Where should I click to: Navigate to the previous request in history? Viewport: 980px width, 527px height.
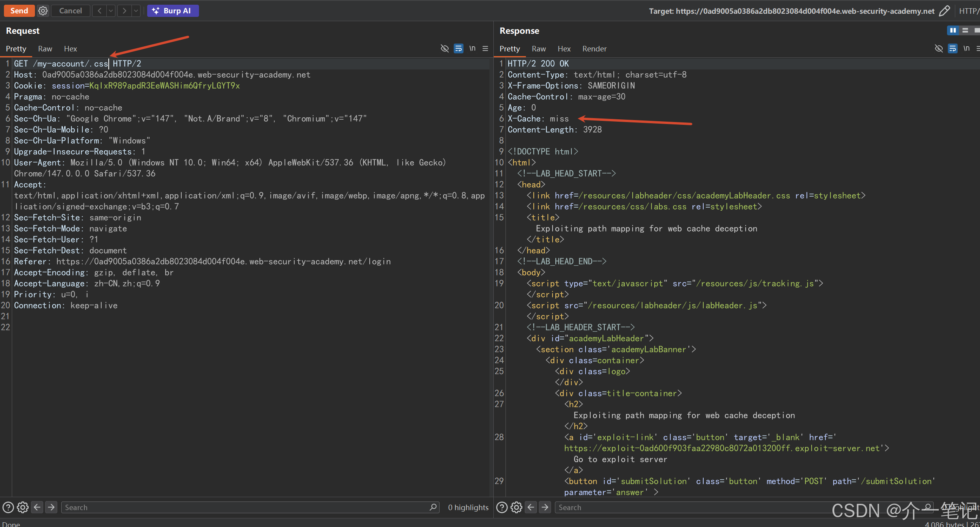coord(100,11)
